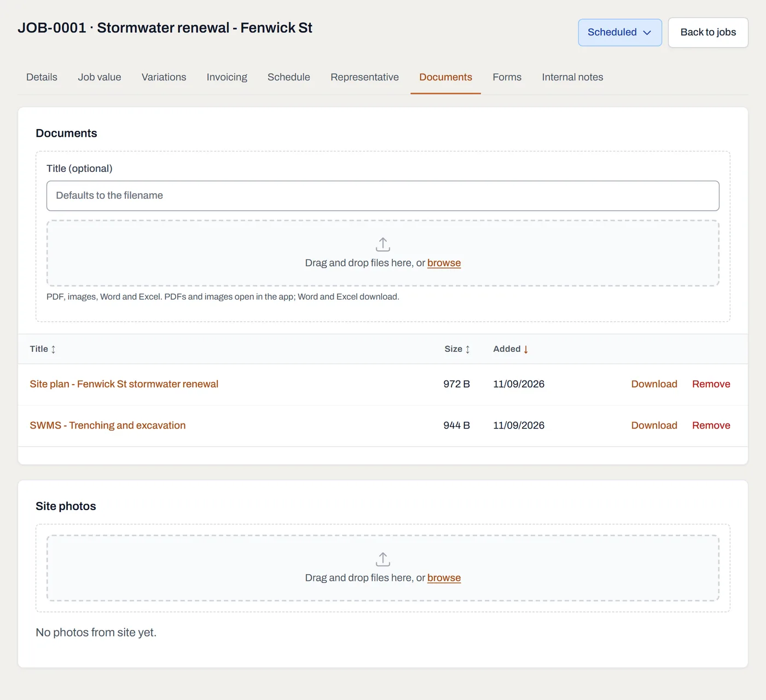Go to the Variations tab
Screen dimensions: 766x700
click(x=164, y=77)
